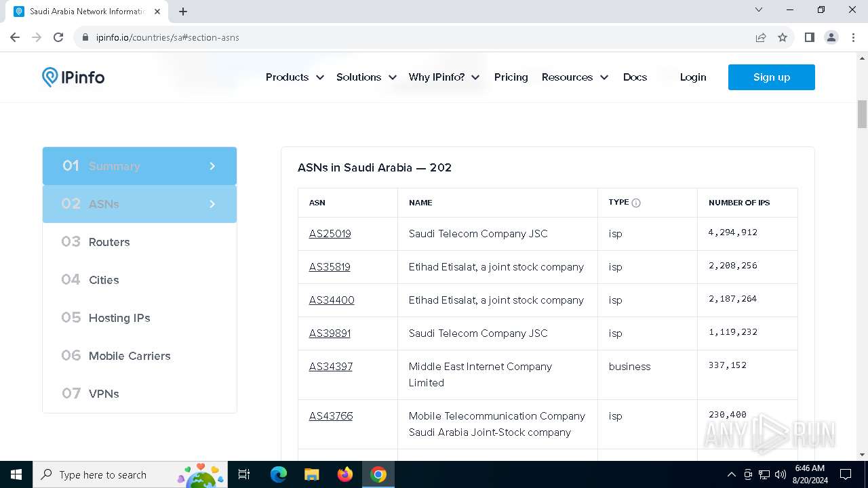
Task: Open the network icon in the tray
Action: click(x=764, y=474)
